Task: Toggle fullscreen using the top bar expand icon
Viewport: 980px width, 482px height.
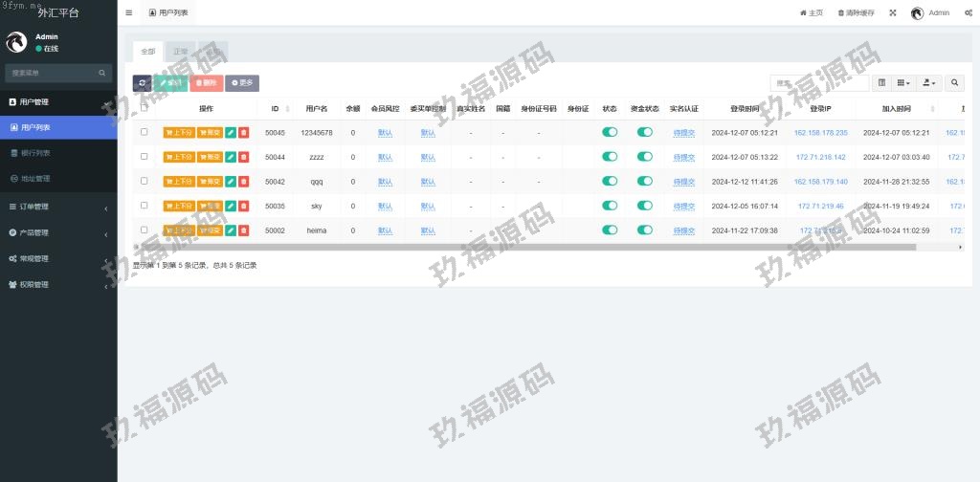Action: coord(893,13)
